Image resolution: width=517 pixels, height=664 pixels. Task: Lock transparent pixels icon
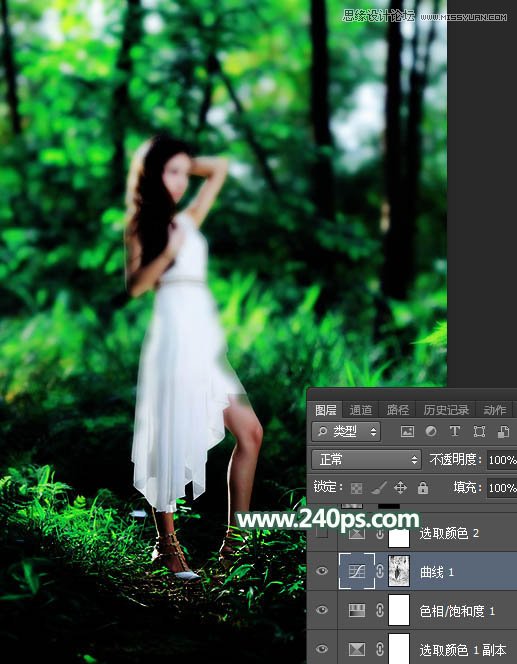click(357, 488)
